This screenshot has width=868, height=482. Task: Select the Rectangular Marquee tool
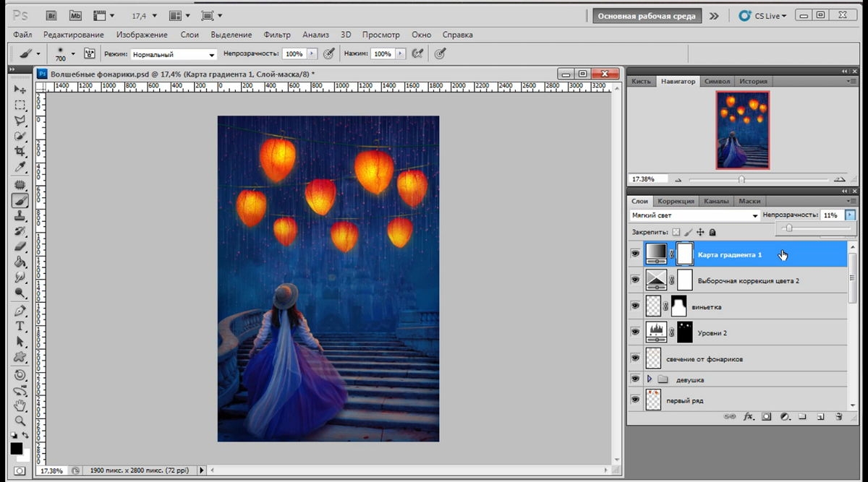[20, 106]
